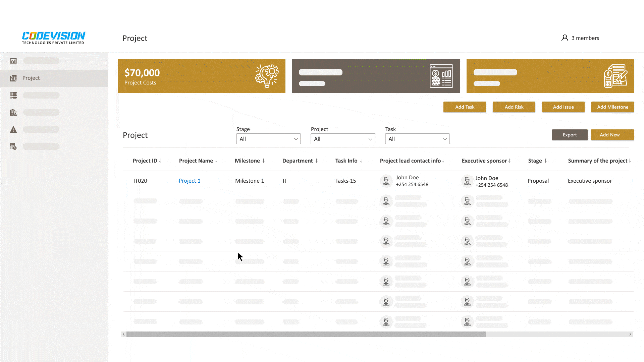
Task: Click the Proposal stage cell
Action: coord(538,181)
